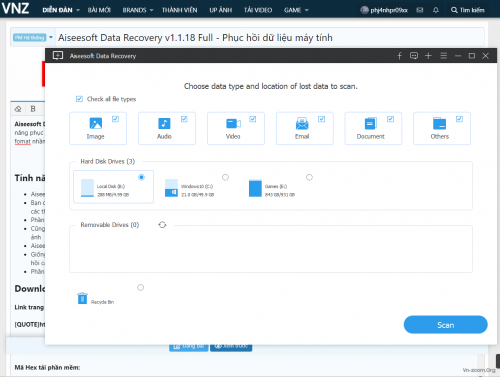Select the Recycle Bin radio button
The height and width of the screenshot is (377, 500).
point(141,287)
